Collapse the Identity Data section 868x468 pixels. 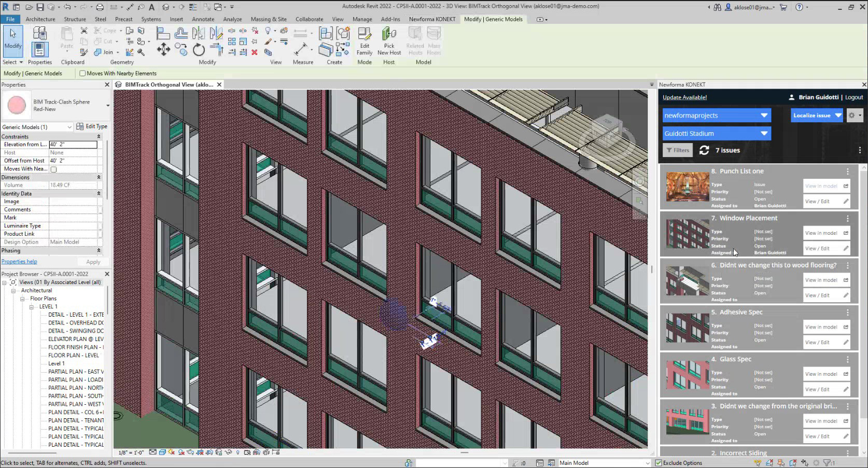pos(99,194)
